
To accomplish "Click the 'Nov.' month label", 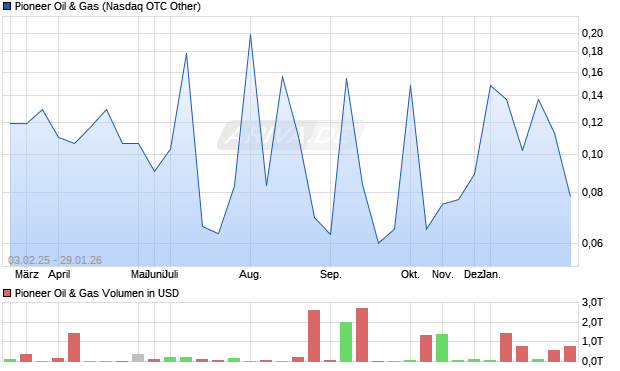I will pos(442,274).
